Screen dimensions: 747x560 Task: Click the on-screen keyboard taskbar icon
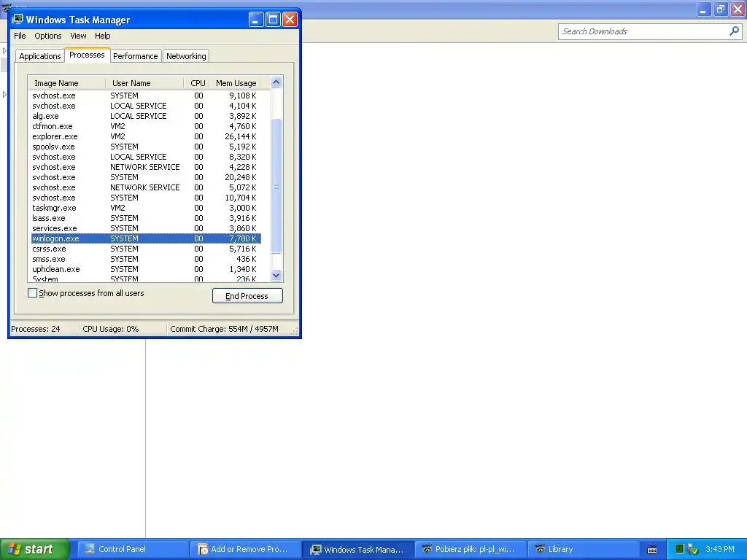(652, 550)
